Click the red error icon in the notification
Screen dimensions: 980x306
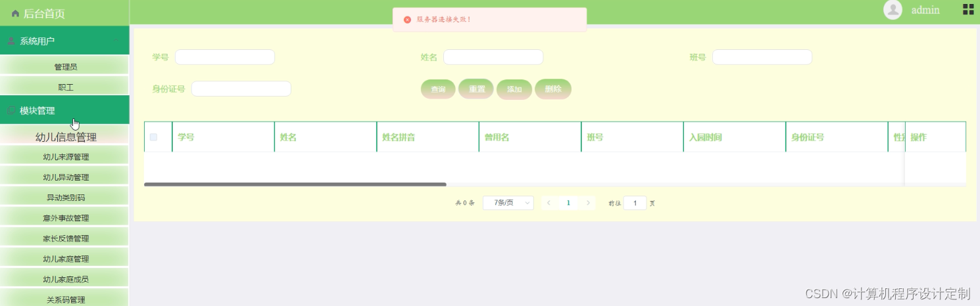(x=408, y=20)
